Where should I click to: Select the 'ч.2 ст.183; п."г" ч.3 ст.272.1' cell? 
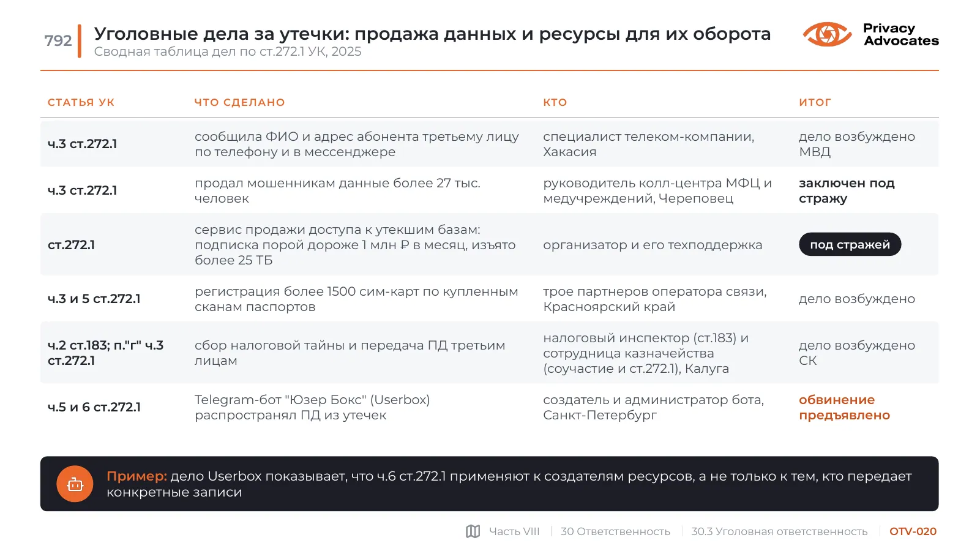pyautogui.click(x=105, y=353)
